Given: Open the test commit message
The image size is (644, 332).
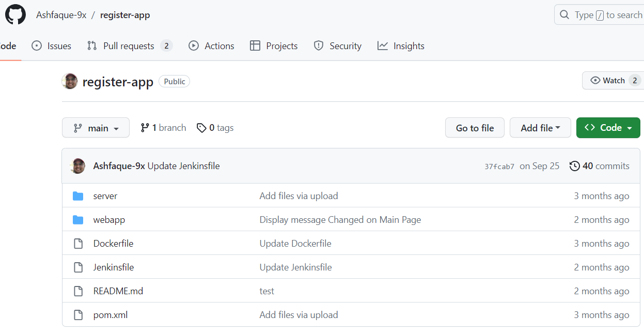Looking at the screenshot, I should point(267,291).
